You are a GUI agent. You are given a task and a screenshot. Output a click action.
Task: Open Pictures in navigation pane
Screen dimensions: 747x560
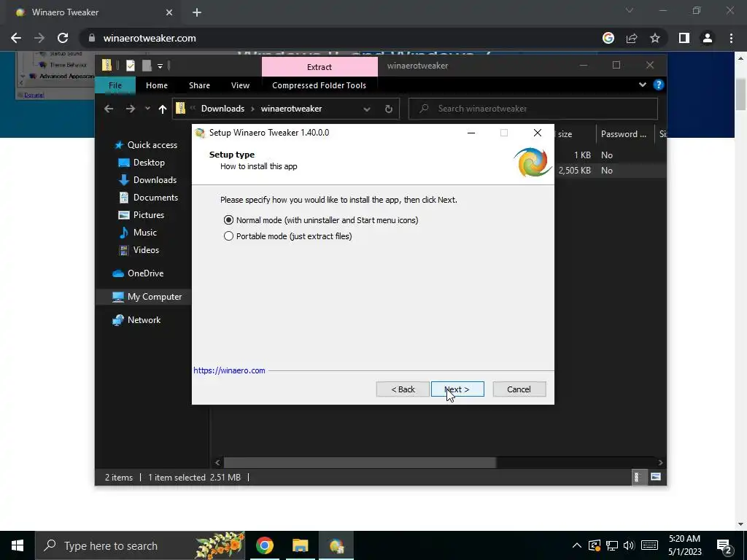tap(142, 215)
